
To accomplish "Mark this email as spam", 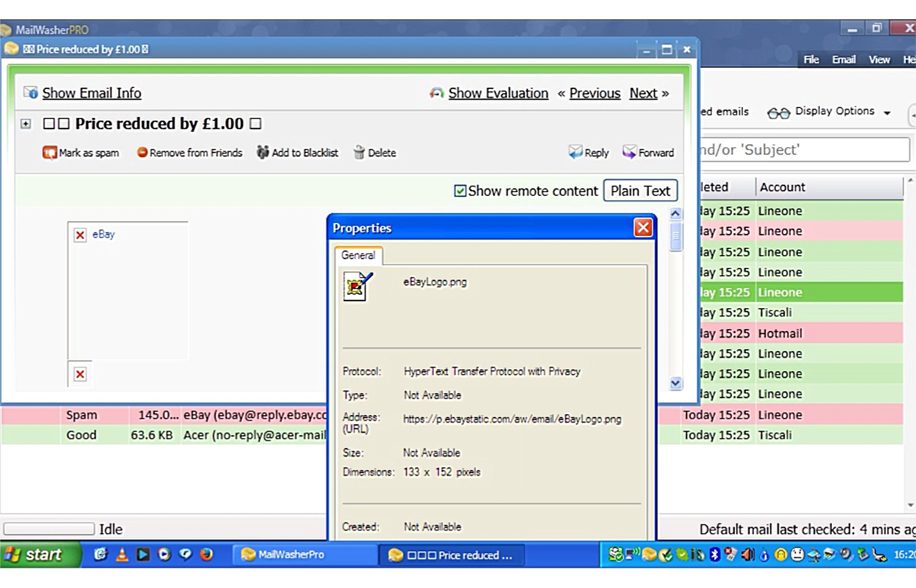I will 81,153.
